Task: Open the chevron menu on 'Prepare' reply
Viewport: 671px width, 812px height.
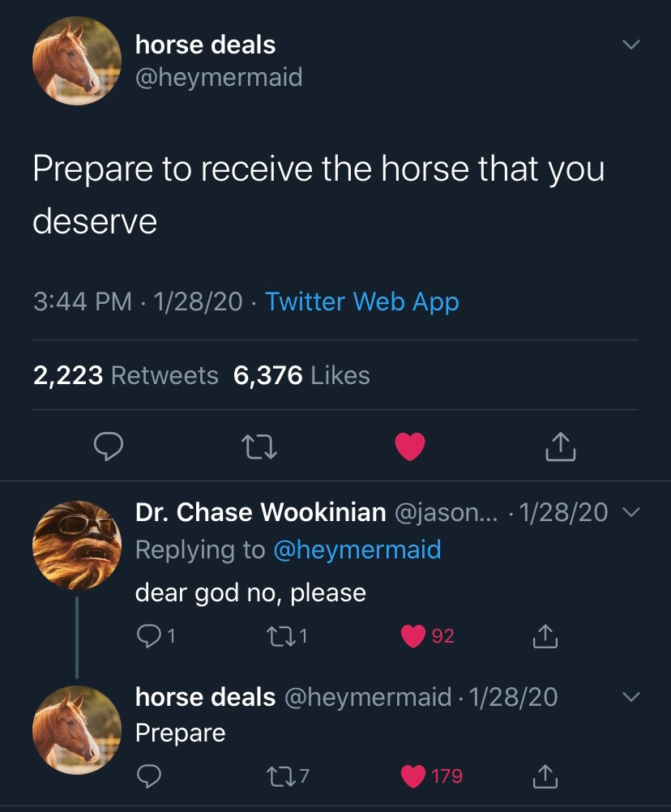Action: pyautogui.click(x=630, y=697)
